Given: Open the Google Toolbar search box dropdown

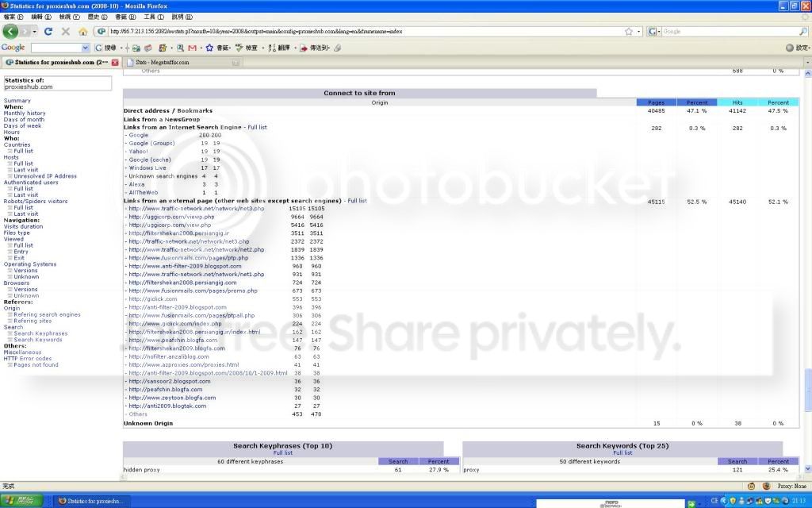Looking at the screenshot, I should (86, 48).
